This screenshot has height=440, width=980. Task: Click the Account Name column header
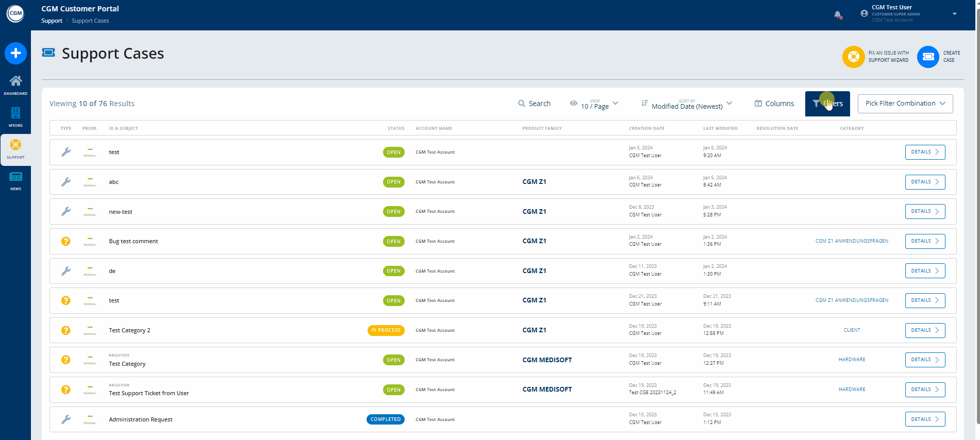click(434, 128)
